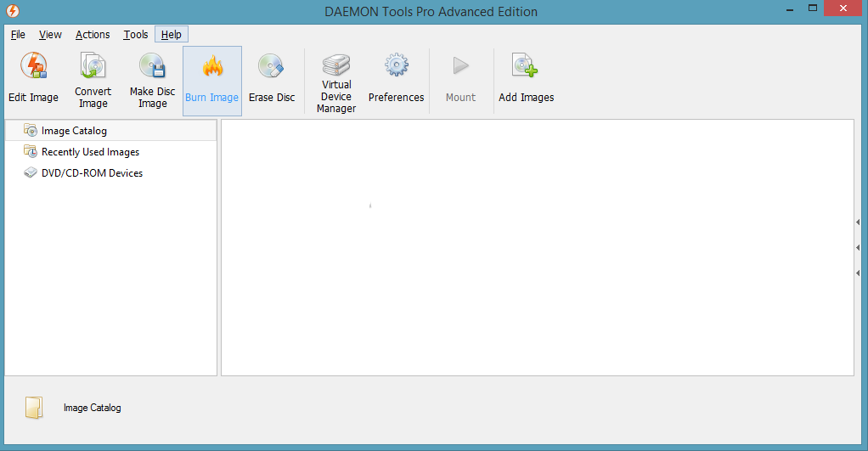Open the File menu
This screenshot has height=451, width=868.
click(x=18, y=34)
